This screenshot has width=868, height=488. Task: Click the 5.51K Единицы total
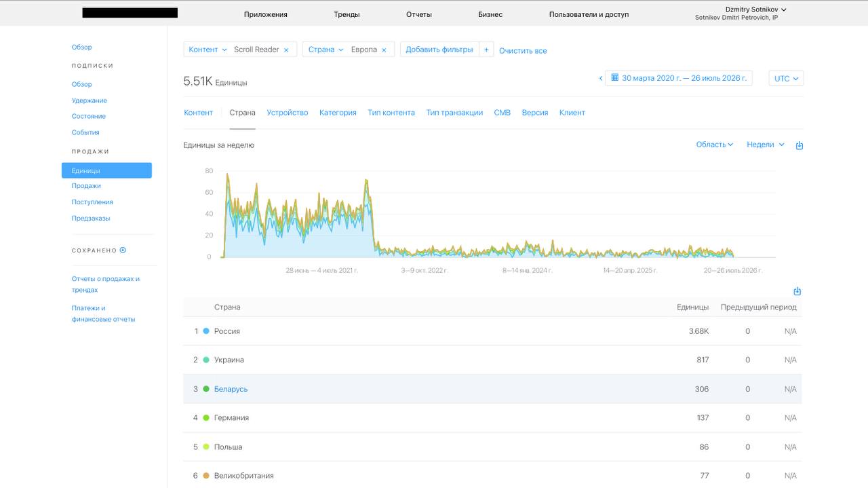coord(215,81)
